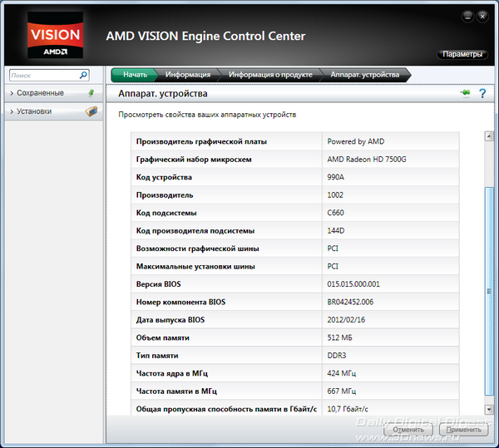
Task: Click the Частота ядра в МГц label
Action: pyautogui.click(x=172, y=373)
